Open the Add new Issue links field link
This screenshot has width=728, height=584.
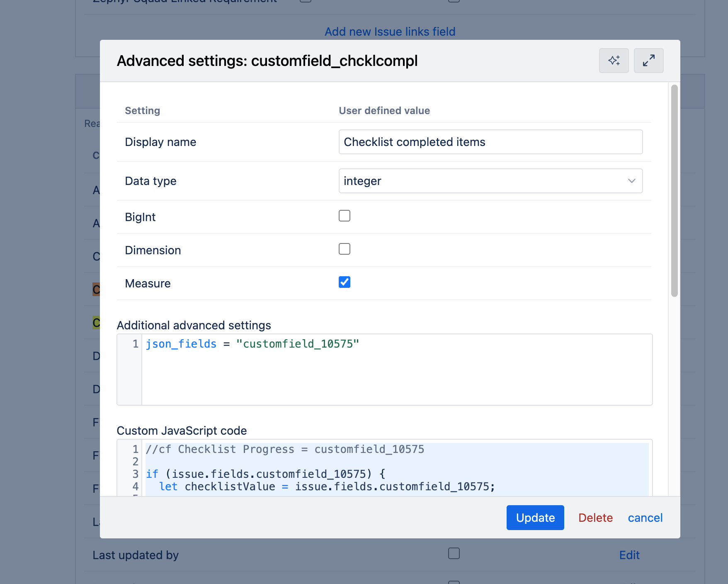pyautogui.click(x=390, y=32)
